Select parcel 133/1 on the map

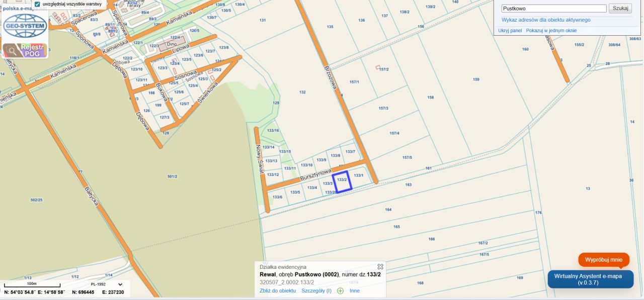coord(358,175)
